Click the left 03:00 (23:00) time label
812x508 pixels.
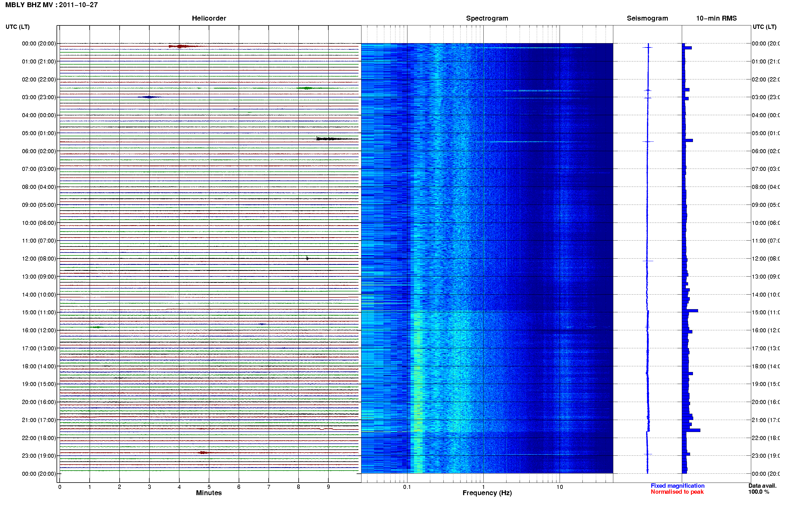(39, 97)
